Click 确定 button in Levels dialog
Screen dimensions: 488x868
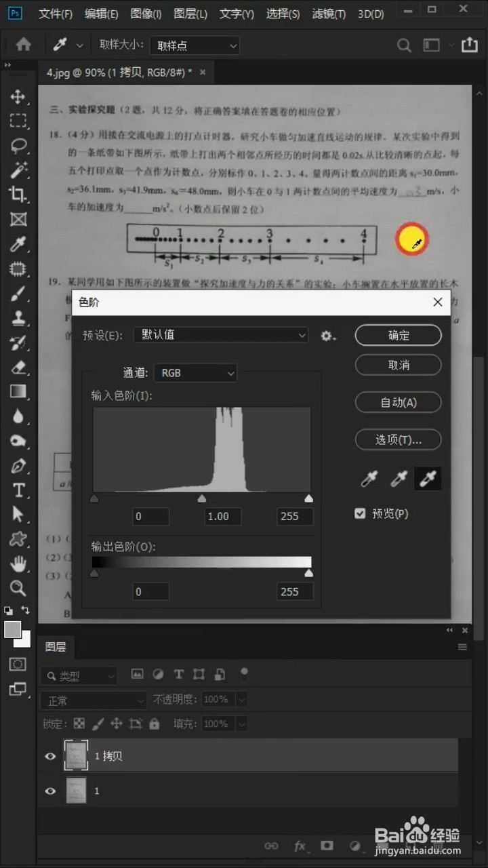[x=399, y=335]
